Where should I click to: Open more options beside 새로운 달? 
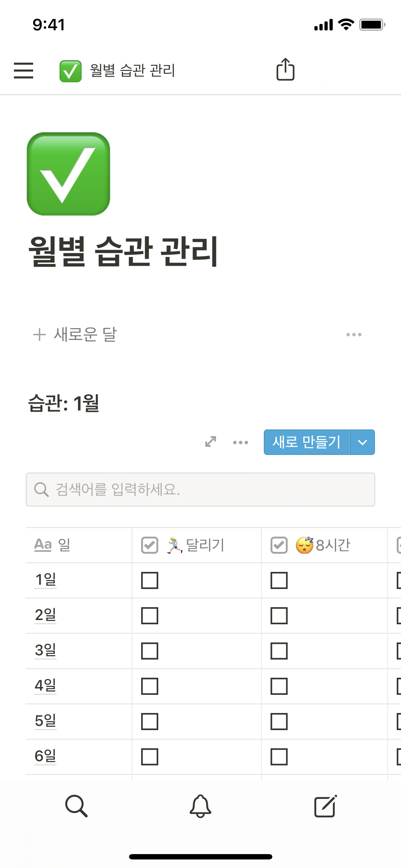pyautogui.click(x=354, y=335)
